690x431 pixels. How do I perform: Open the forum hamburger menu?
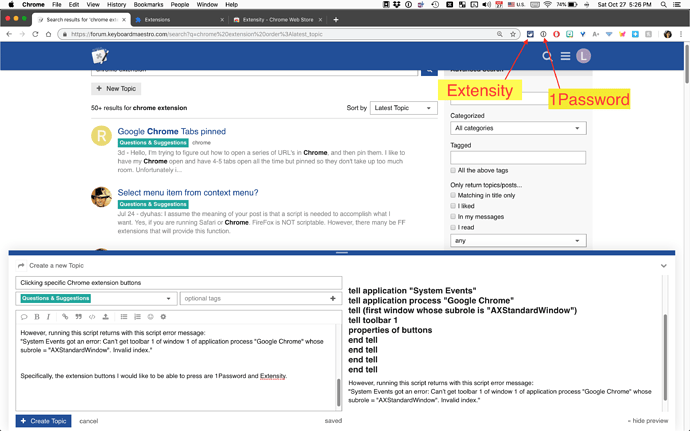click(x=565, y=56)
